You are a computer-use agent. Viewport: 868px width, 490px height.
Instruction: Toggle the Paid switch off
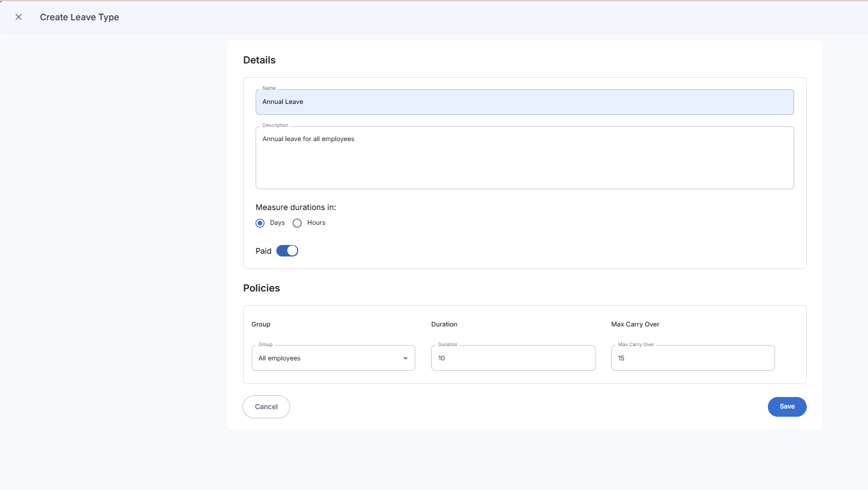point(287,251)
